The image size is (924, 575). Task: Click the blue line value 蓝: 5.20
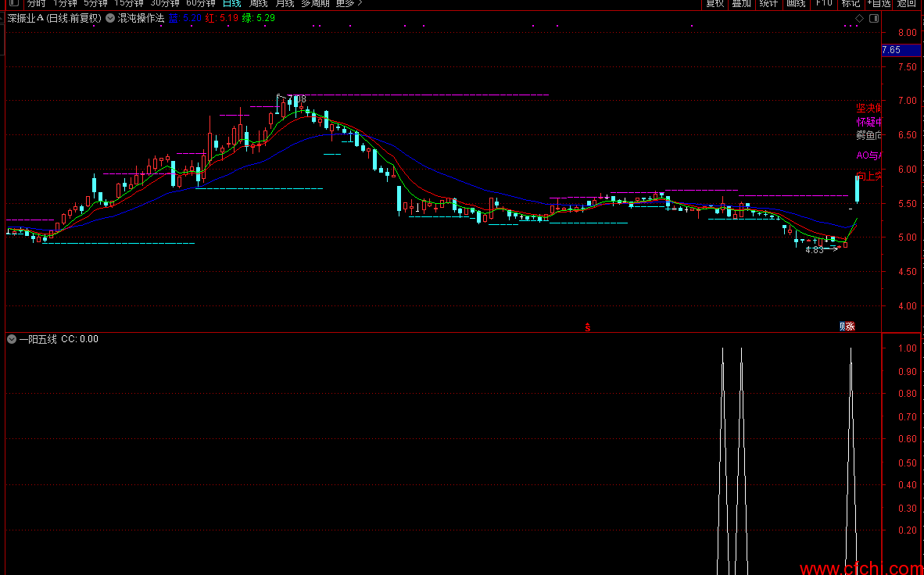coord(185,18)
